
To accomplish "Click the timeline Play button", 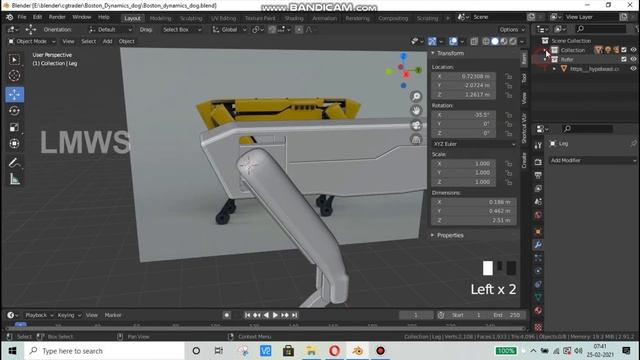I will (275, 315).
